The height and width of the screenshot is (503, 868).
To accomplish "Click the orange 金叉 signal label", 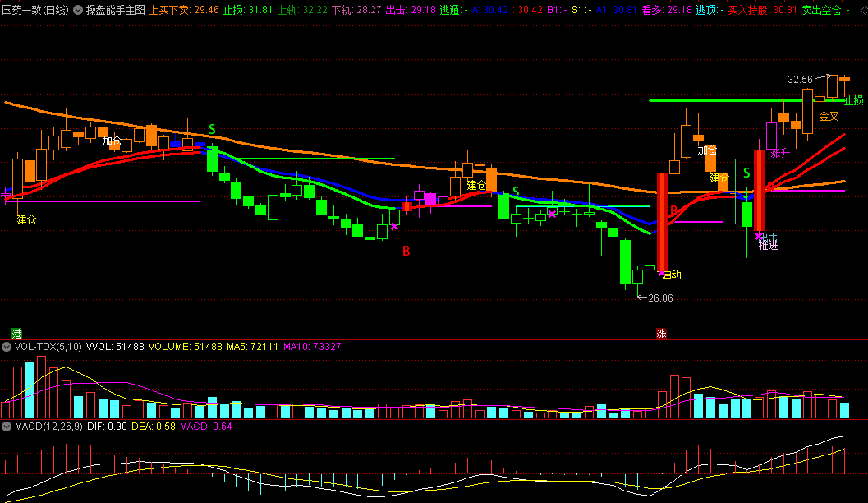I will point(829,117).
